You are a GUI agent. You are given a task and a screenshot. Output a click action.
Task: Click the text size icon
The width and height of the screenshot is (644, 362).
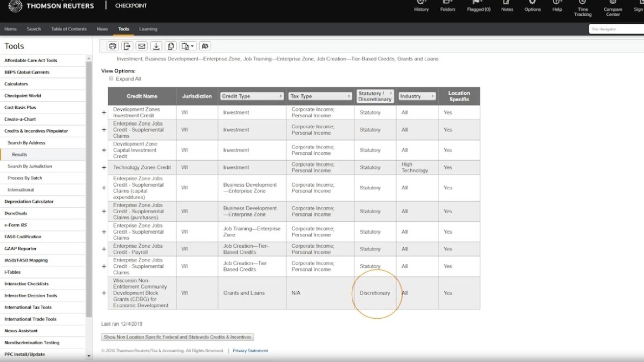pyautogui.click(x=205, y=47)
